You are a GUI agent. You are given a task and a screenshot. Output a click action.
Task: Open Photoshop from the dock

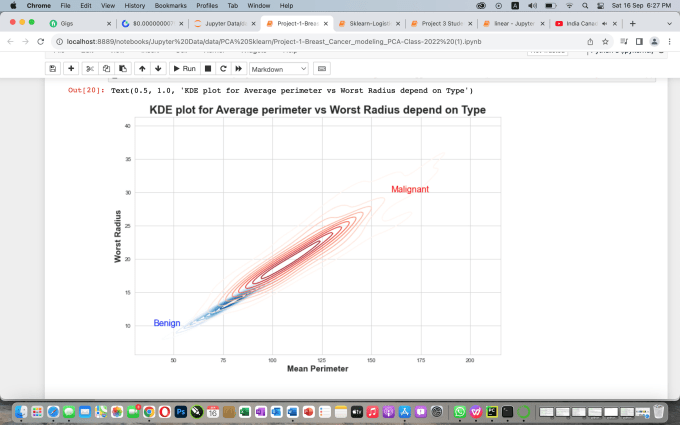coord(181,412)
